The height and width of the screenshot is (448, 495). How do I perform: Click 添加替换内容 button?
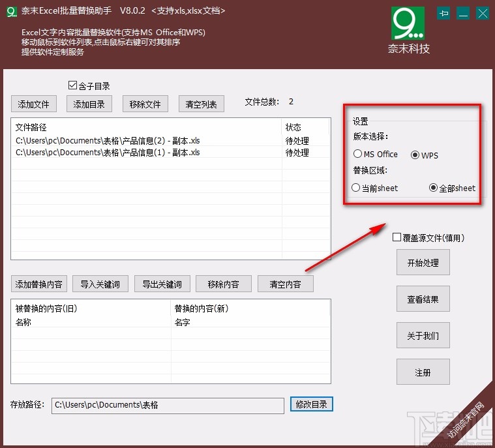[39, 284]
